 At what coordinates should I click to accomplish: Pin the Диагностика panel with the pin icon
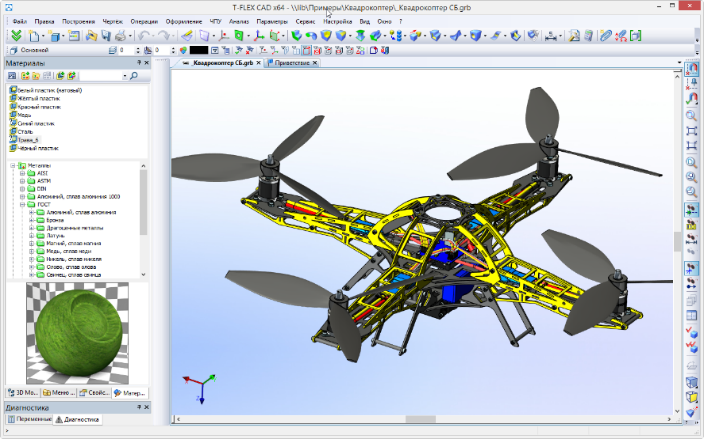coord(139,407)
